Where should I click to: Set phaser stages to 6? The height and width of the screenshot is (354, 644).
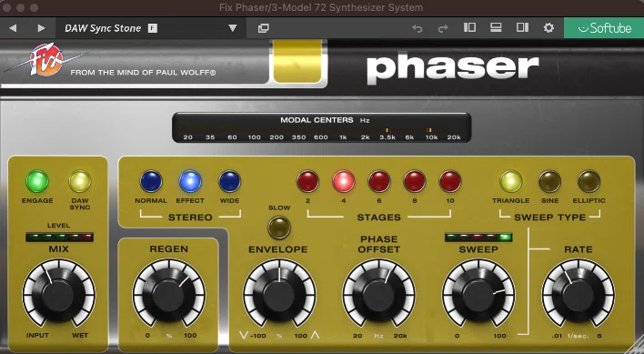click(379, 181)
